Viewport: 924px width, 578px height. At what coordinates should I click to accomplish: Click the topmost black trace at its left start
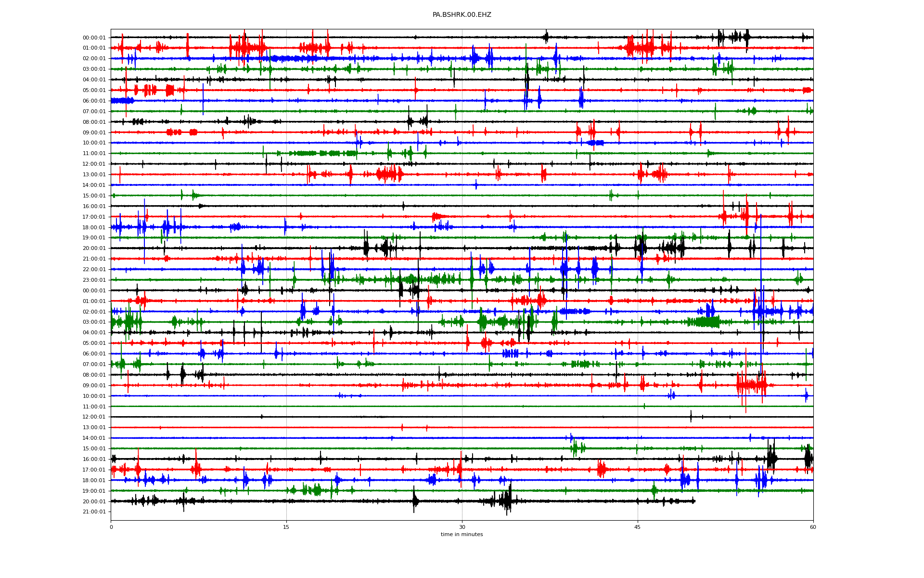point(112,37)
